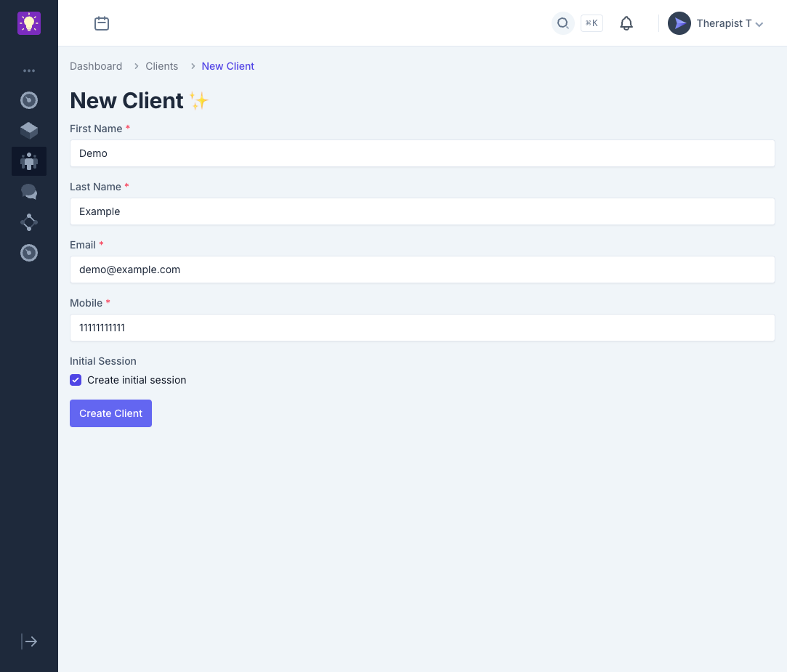The height and width of the screenshot is (672, 787).
Task: Open the calendar icon in header
Action: point(102,23)
